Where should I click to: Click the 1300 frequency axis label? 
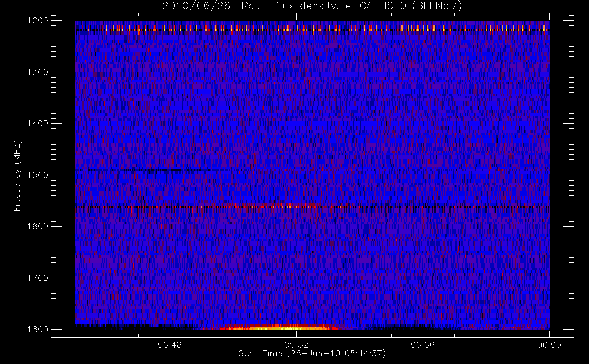pyautogui.click(x=38, y=72)
